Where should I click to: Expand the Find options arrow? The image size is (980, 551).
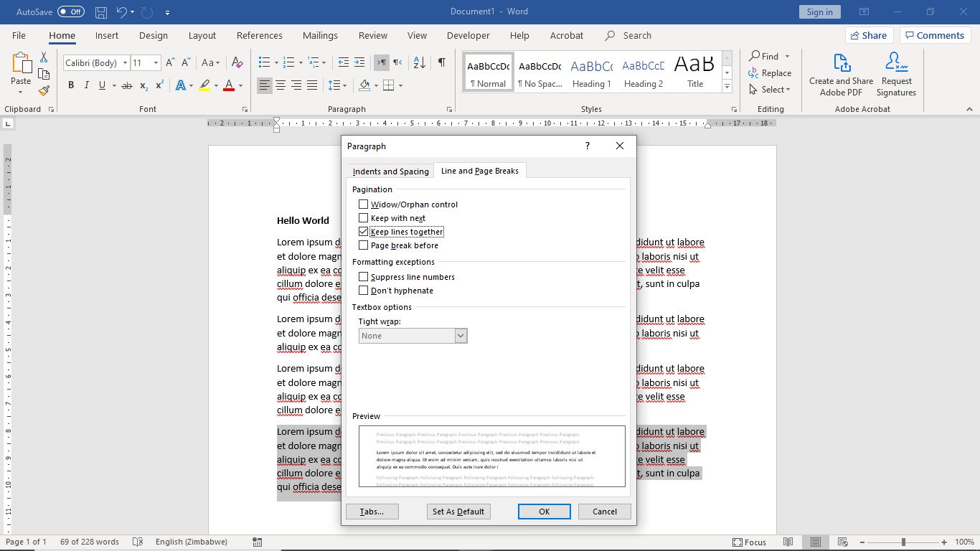coord(787,56)
